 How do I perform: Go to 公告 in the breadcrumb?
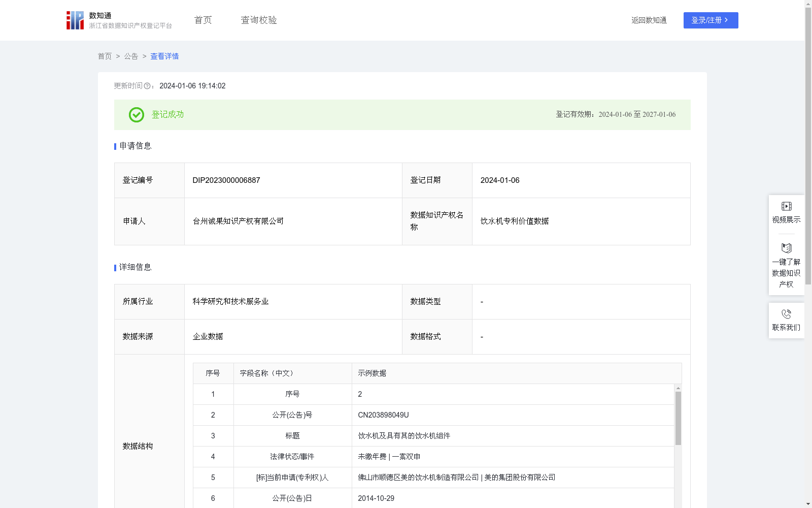pos(131,56)
